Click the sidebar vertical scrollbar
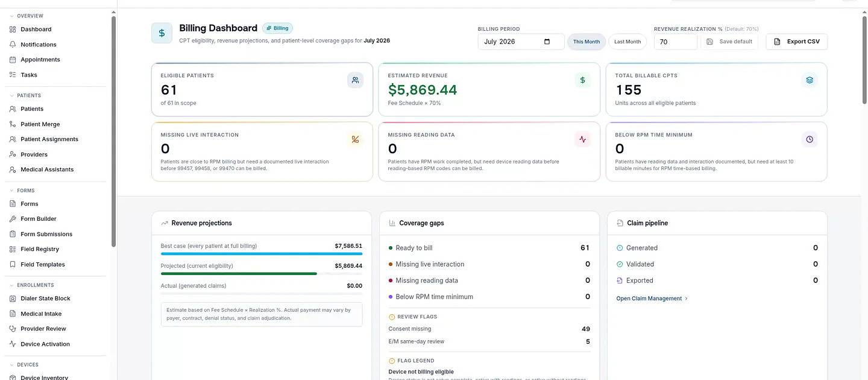This screenshot has width=868, height=380. [x=113, y=131]
